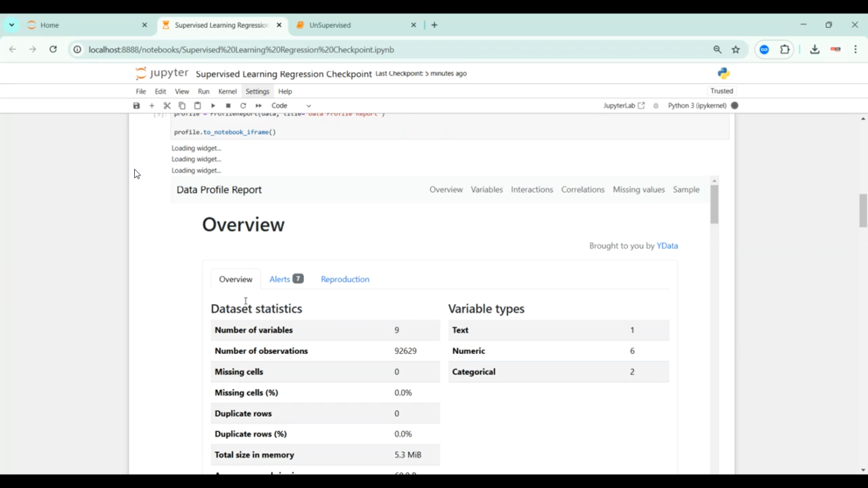Run the current cell with the play icon
Image resolution: width=868 pixels, height=488 pixels.
[213, 106]
